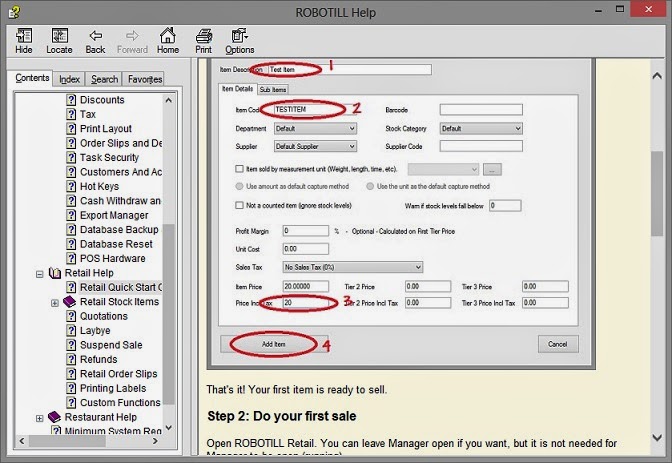Click the Forward toolbar button
672x463 pixels.
point(132,41)
